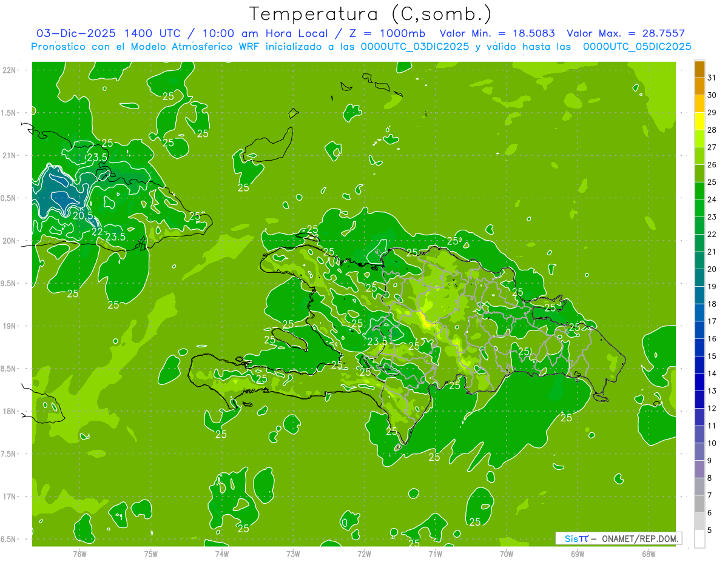Click legend value 18

pyautogui.click(x=712, y=304)
